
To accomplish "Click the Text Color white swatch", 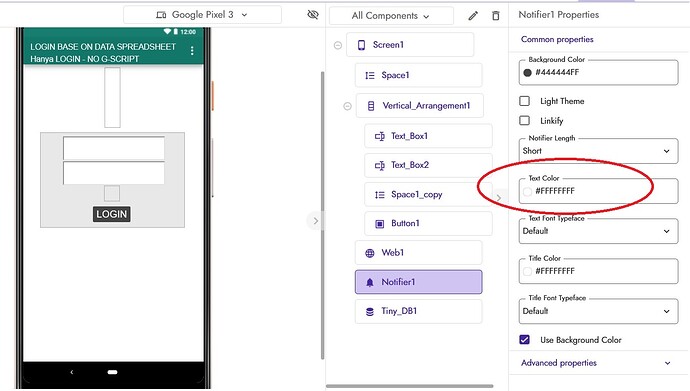I will pos(527,191).
